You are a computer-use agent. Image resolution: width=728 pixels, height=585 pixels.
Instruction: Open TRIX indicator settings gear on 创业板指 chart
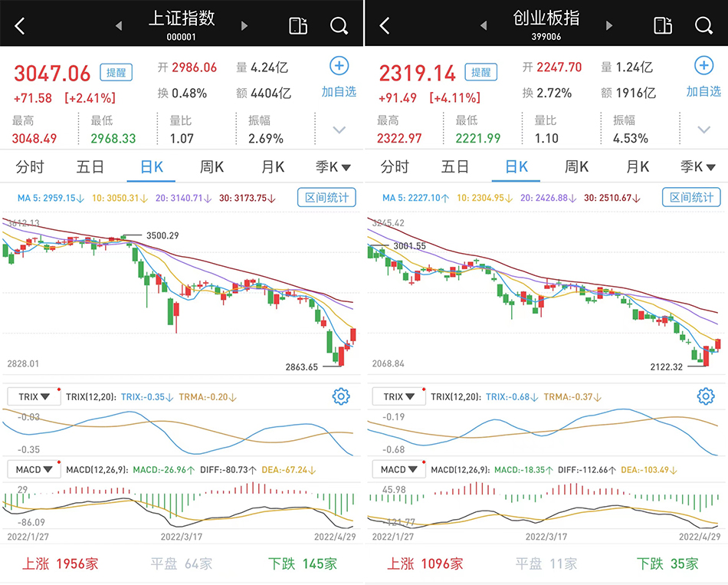[706, 396]
